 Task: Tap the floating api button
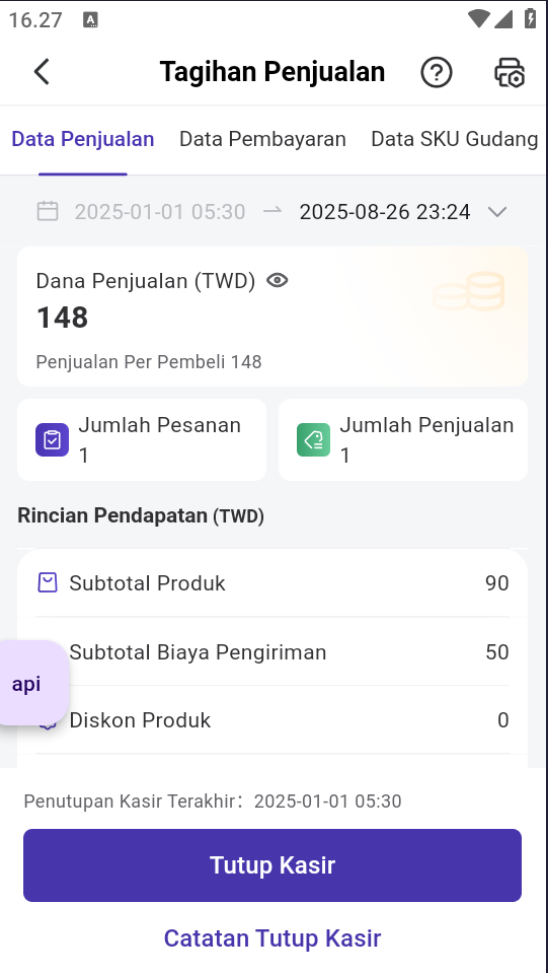[x=31, y=683]
